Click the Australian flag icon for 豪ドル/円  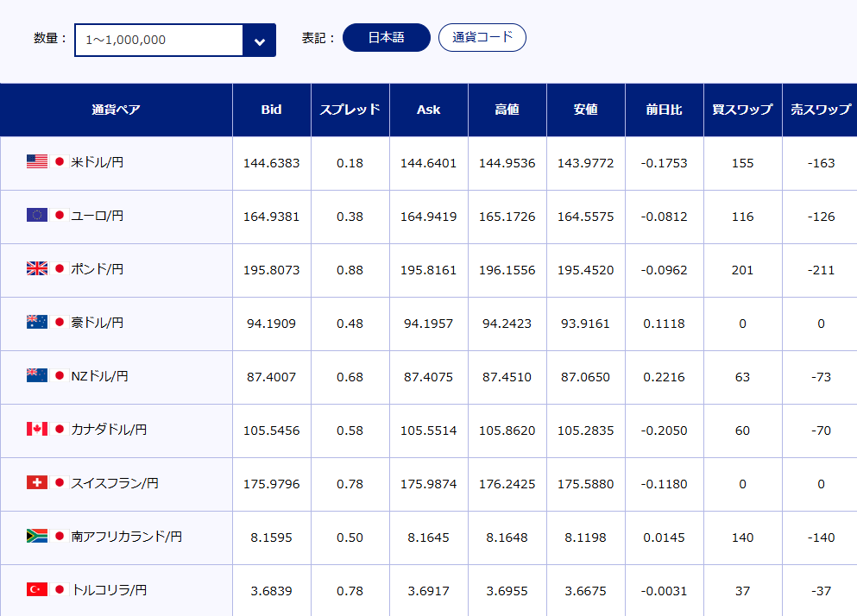[x=37, y=322]
